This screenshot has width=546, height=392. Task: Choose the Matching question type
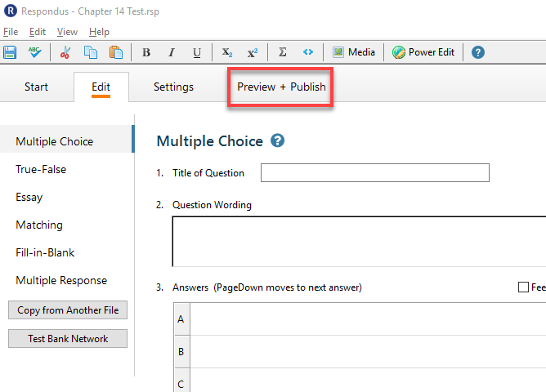pyautogui.click(x=39, y=225)
